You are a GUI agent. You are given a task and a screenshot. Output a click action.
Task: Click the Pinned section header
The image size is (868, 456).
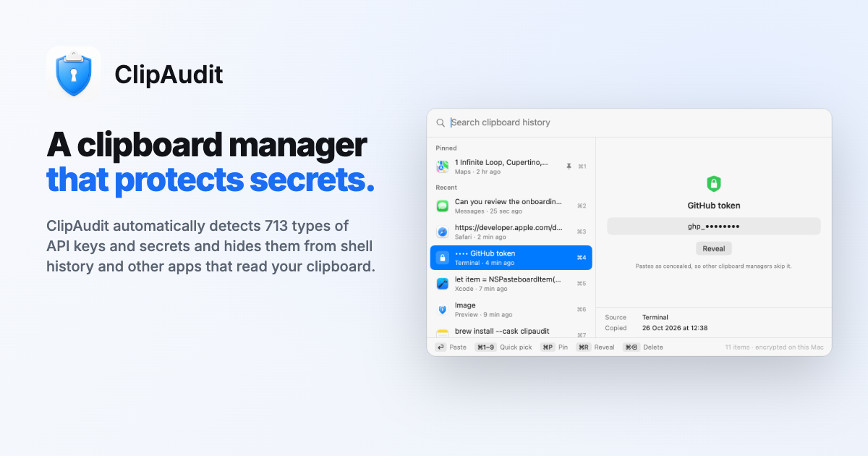tap(446, 148)
